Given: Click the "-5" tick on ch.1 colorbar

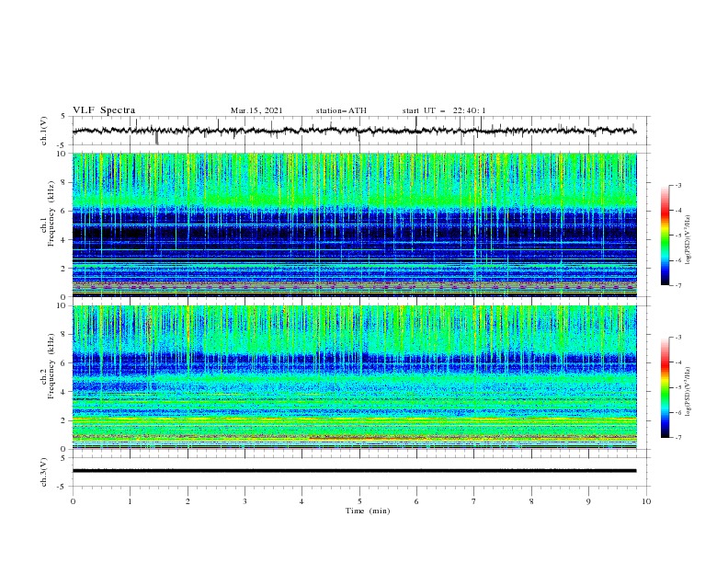Looking at the screenshot, I should [x=677, y=236].
